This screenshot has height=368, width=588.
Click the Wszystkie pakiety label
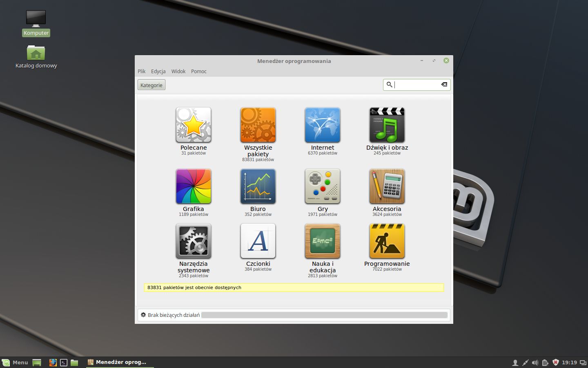tap(258, 151)
